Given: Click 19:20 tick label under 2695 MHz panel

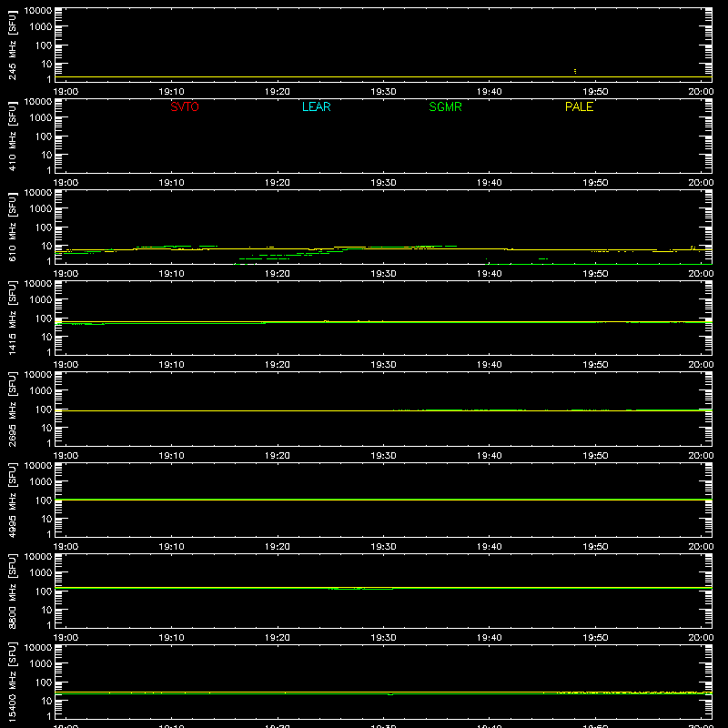Looking at the screenshot, I should click(278, 456).
